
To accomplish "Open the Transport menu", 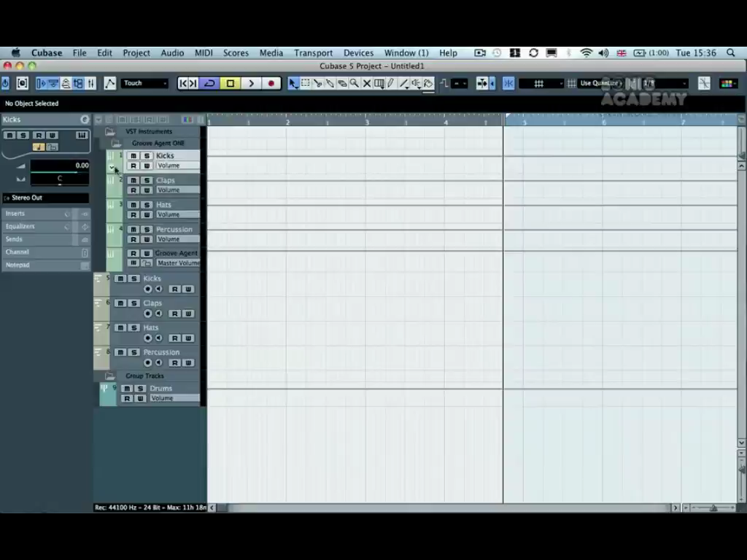I will (x=313, y=52).
